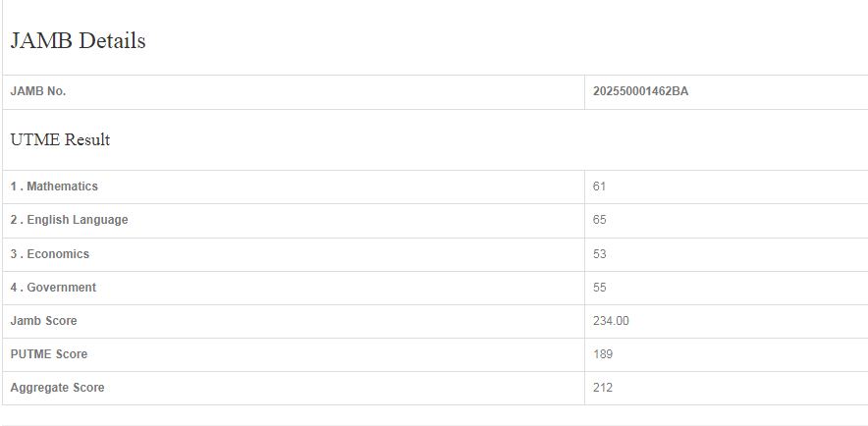868x426 pixels.
Task: Click the English Language subject label
Action: point(69,220)
